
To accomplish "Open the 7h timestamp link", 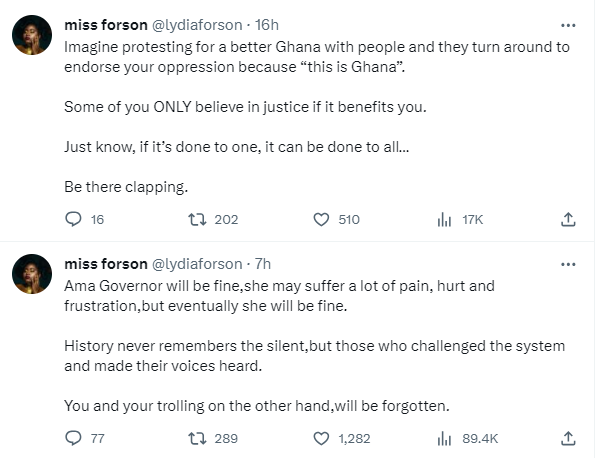I will [x=263, y=264].
